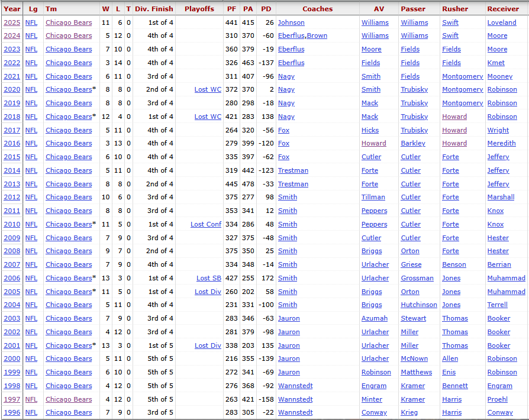The width and height of the screenshot is (529, 420).
Task: Open Chicago Bears team link for 2013
Action: point(69,184)
